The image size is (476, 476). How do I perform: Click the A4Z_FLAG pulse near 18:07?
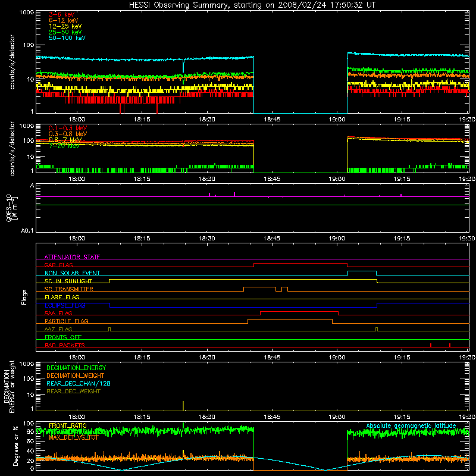[109, 330]
